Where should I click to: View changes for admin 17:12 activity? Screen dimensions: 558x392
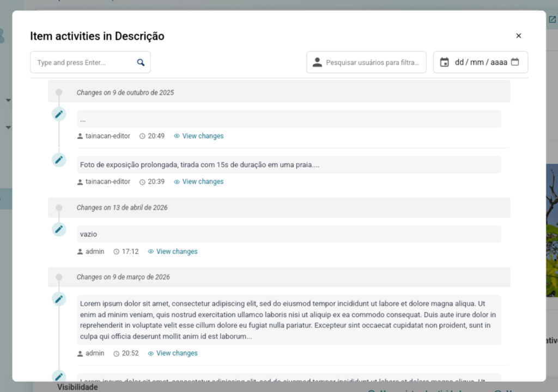tap(176, 252)
